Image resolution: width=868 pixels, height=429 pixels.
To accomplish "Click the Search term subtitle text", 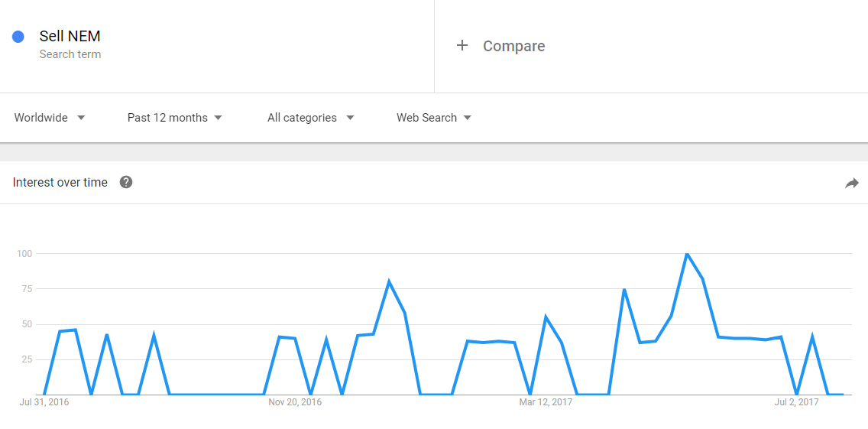I will point(70,54).
